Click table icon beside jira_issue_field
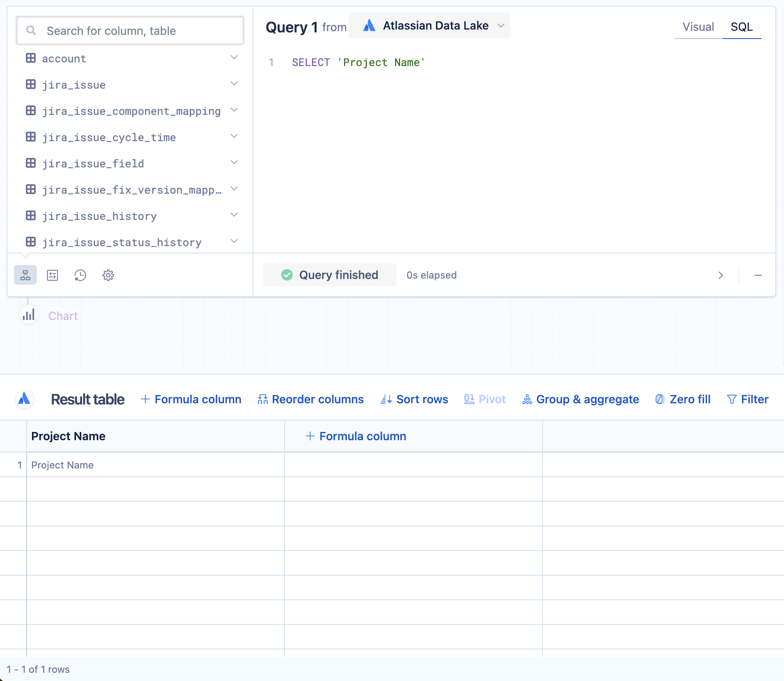784x681 pixels. (31, 163)
